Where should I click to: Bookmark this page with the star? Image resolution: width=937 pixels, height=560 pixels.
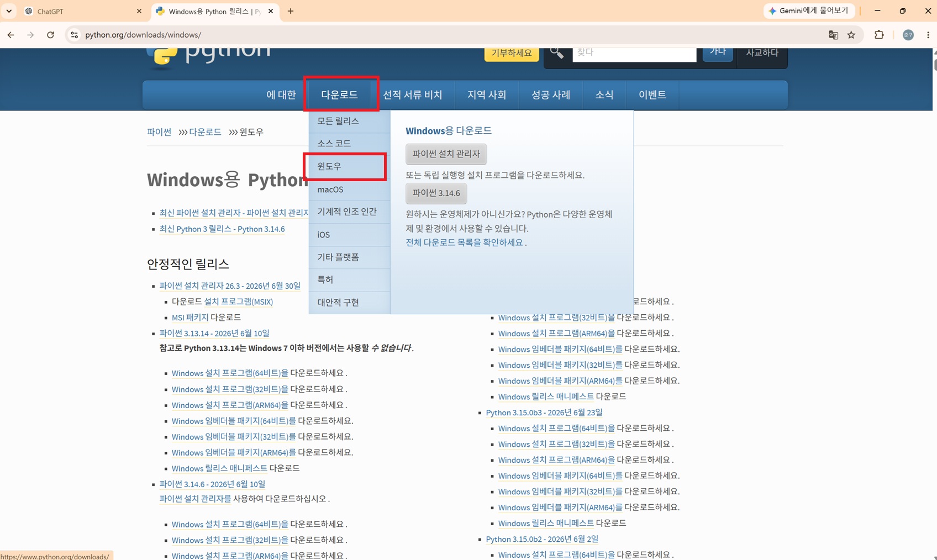tap(851, 35)
